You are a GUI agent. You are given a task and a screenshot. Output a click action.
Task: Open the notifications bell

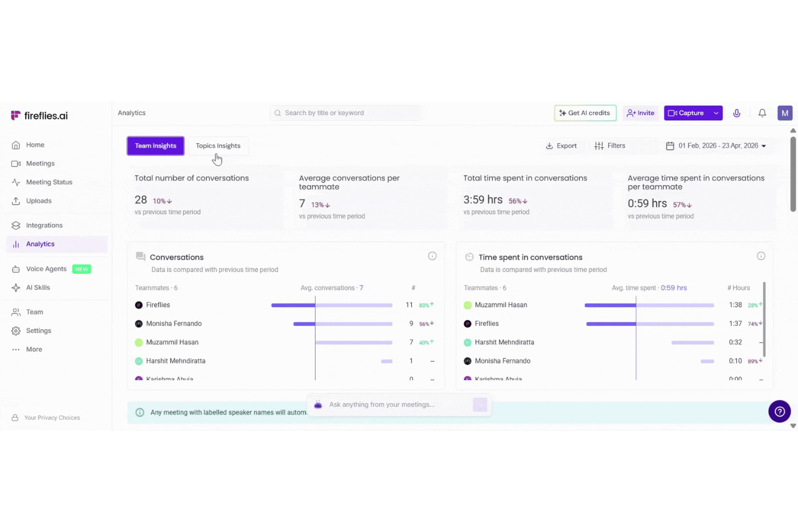click(x=762, y=113)
